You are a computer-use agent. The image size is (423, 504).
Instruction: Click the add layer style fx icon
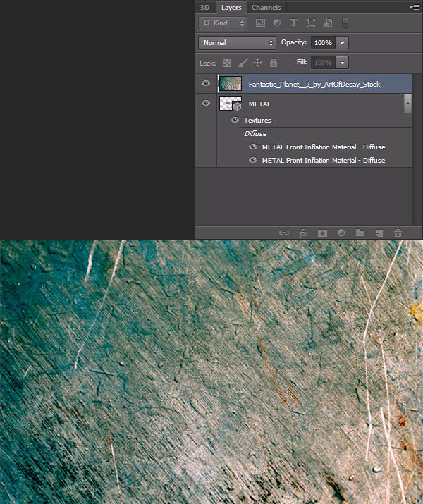(x=304, y=233)
